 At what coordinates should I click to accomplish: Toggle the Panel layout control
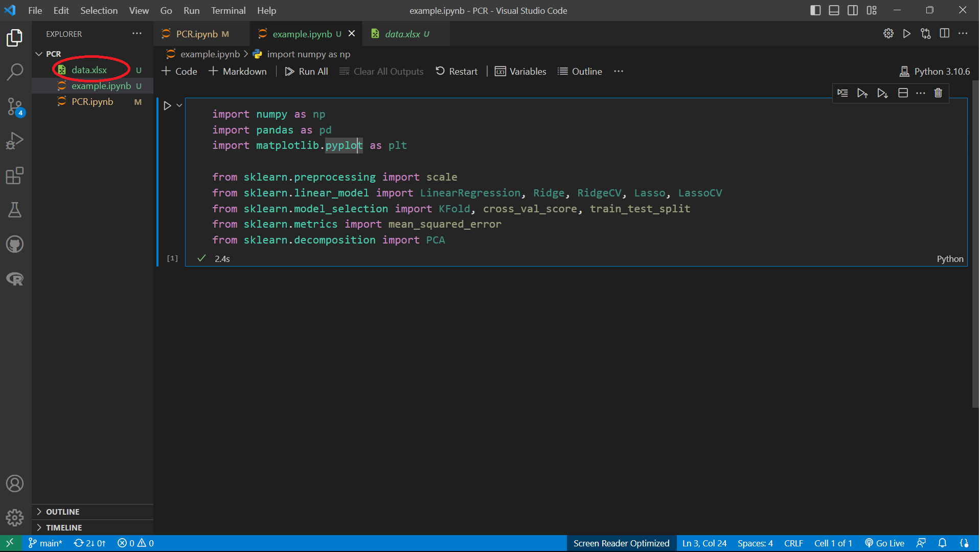point(834,10)
